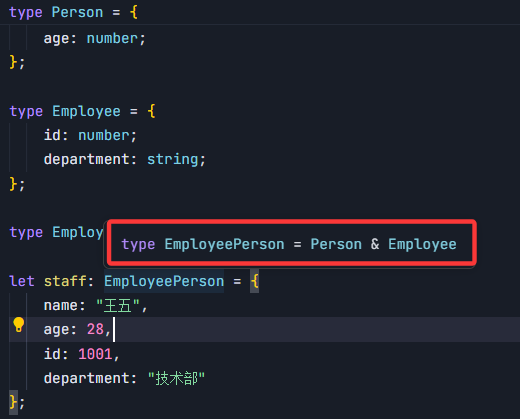Click Employee in the tooltip type expression
Viewport: 520px width, 419px height.
pos(422,244)
